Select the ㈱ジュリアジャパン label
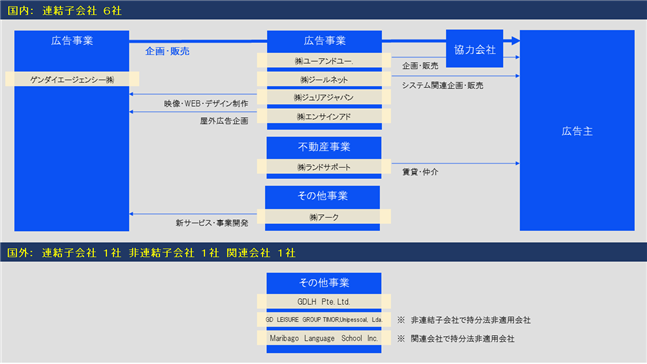Screen dimensions: 647x364 click(x=324, y=97)
